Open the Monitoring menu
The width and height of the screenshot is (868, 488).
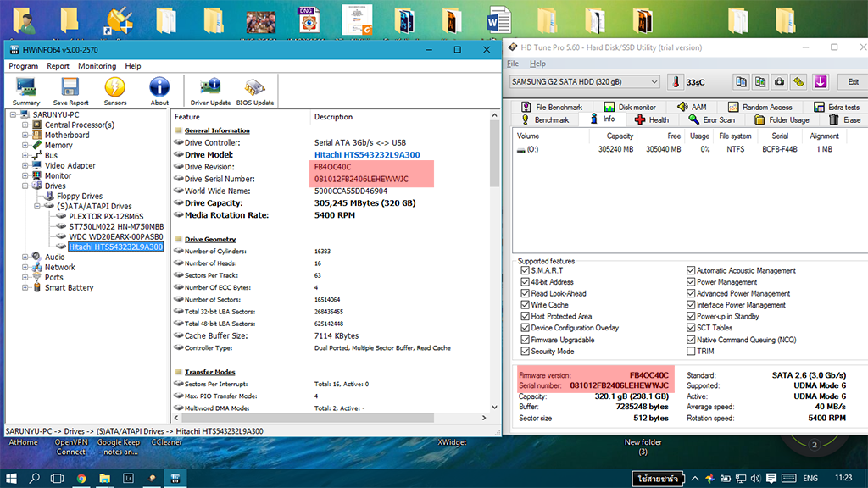(x=97, y=66)
